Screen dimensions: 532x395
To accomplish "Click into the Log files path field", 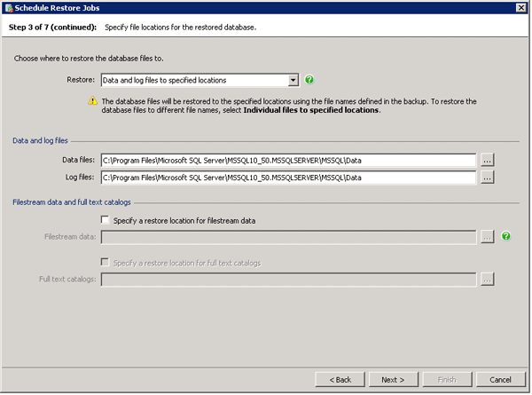I will (x=289, y=178).
